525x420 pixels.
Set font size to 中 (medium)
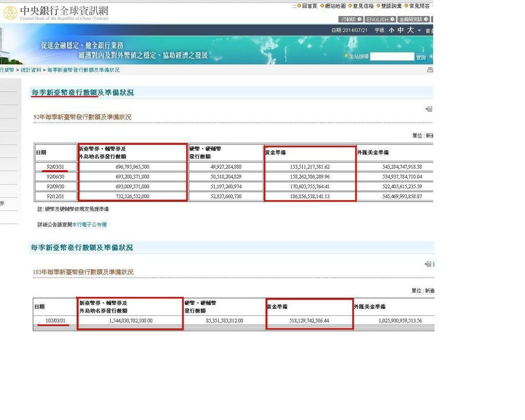400,30
